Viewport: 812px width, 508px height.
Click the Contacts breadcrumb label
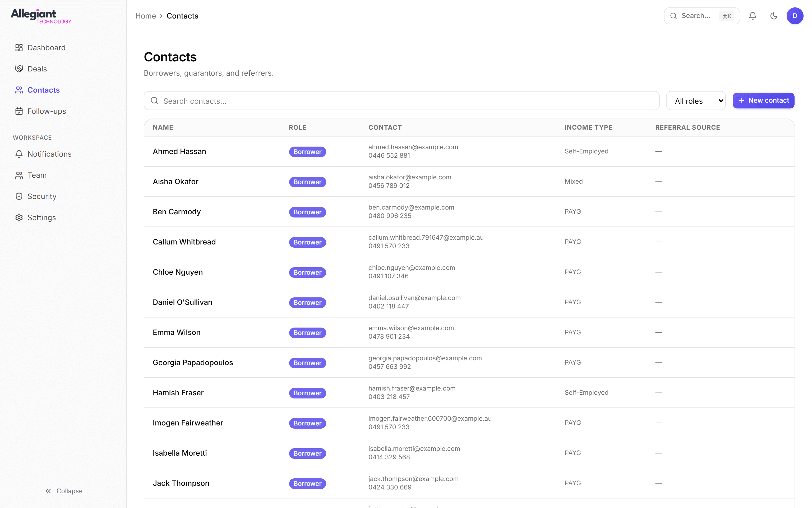pos(182,16)
